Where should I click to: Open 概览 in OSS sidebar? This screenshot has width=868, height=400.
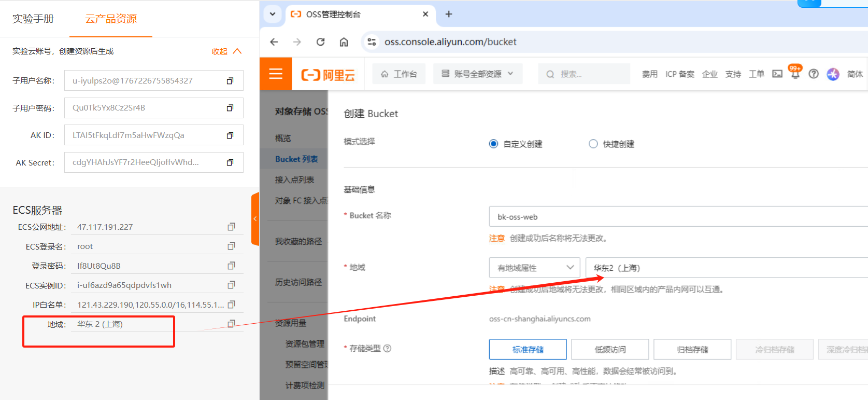click(x=283, y=138)
